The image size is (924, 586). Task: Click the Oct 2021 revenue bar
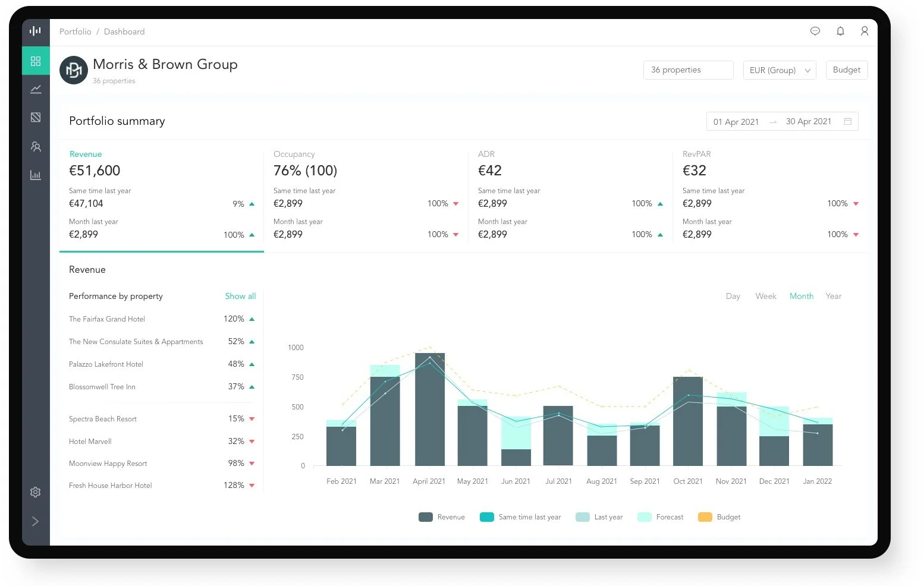pos(688,421)
